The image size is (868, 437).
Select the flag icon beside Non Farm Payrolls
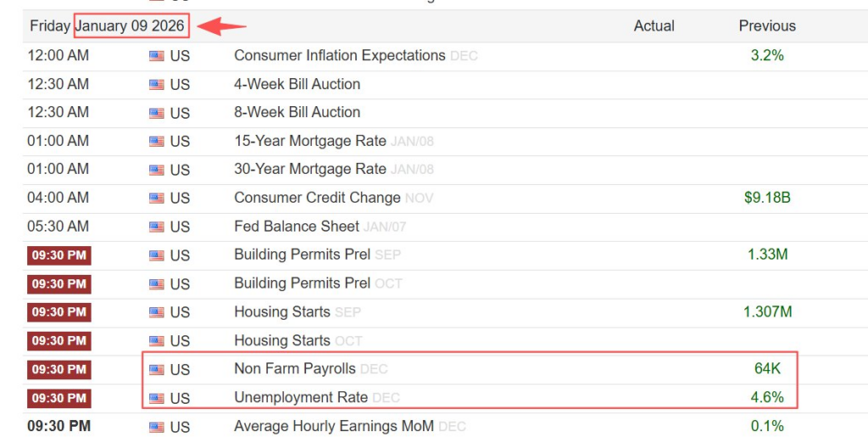[157, 370]
